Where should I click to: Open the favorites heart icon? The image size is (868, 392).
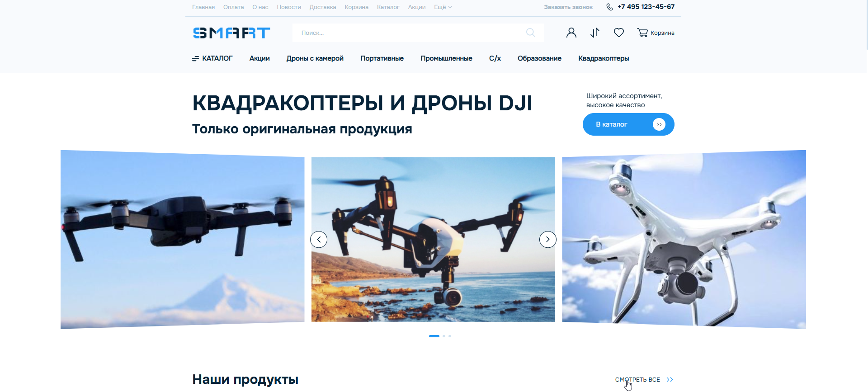[619, 33]
